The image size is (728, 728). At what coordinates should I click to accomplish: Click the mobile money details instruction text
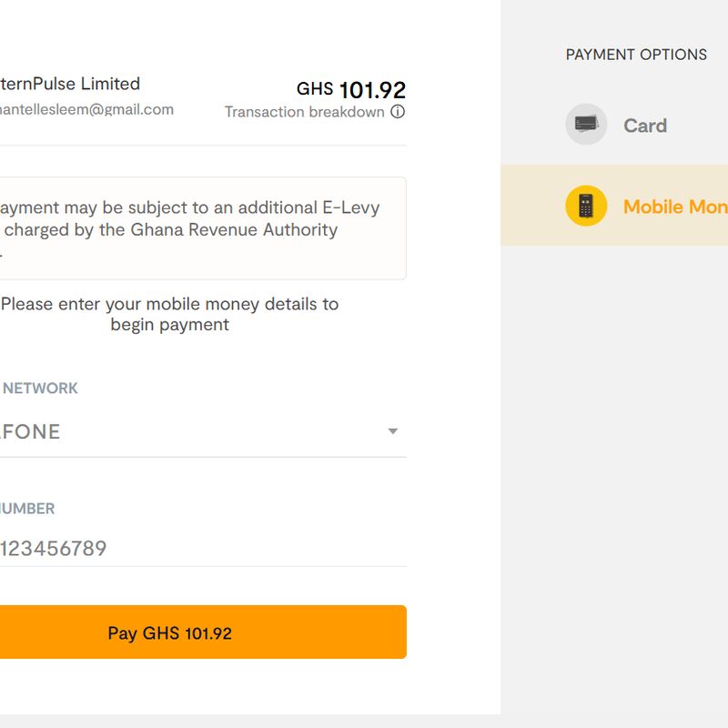[x=169, y=314]
